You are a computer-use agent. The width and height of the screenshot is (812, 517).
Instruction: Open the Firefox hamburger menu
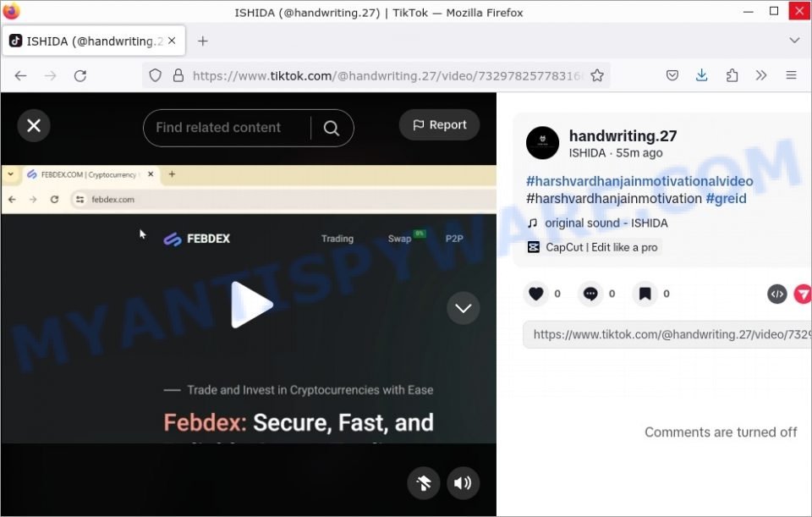(x=792, y=75)
